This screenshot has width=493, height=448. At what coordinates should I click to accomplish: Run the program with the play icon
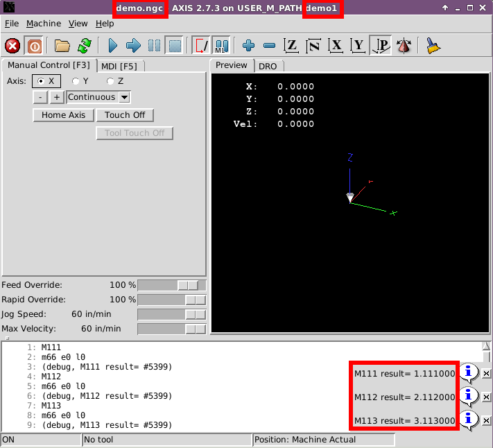click(112, 46)
